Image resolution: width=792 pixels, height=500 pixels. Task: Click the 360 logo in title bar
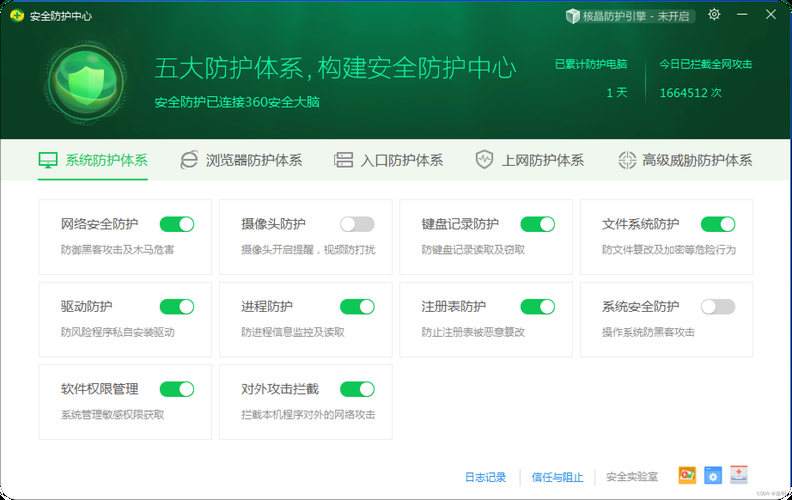point(16,16)
